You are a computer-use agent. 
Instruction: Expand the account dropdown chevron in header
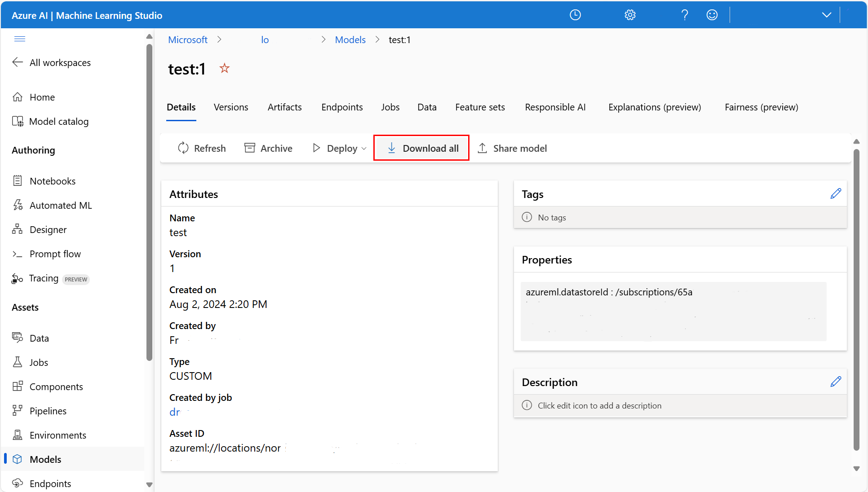(x=826, y=15)
